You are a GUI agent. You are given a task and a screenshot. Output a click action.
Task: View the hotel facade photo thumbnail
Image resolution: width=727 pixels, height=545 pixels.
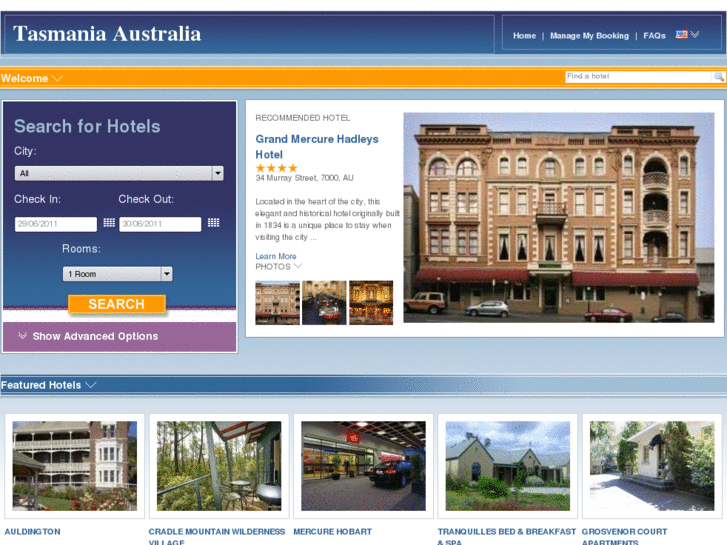[277, 302]
